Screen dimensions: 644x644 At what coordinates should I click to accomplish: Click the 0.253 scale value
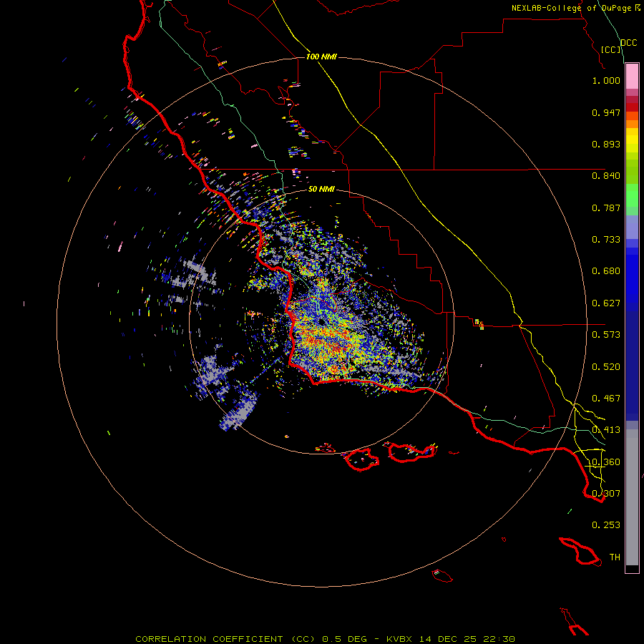606,525
